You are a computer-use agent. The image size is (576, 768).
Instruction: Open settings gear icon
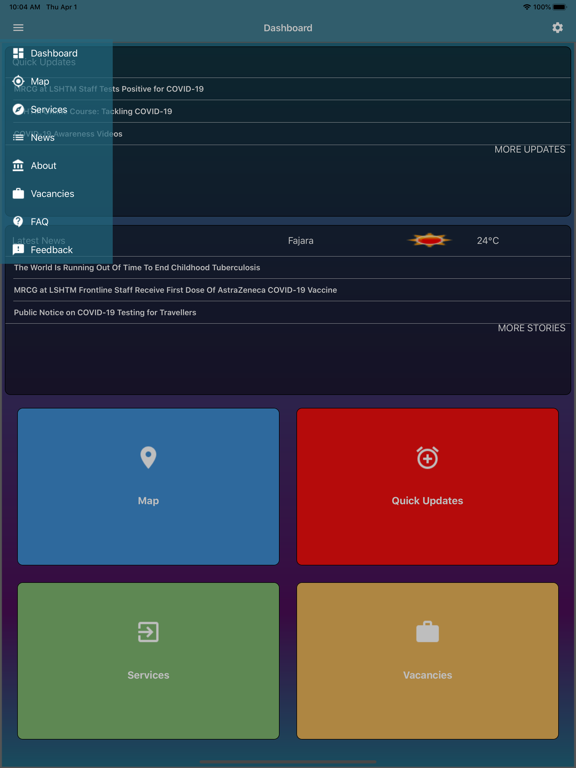(557, 27)
